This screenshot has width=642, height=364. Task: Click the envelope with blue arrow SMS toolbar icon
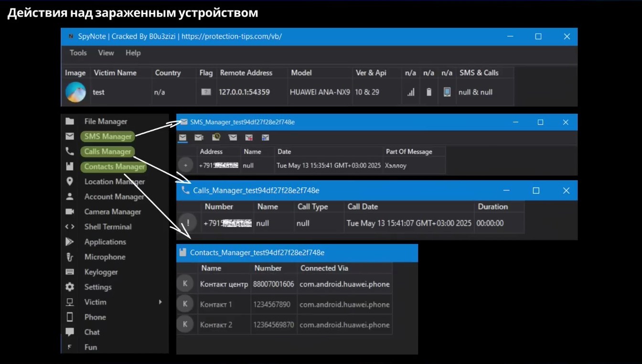[265, 138]
